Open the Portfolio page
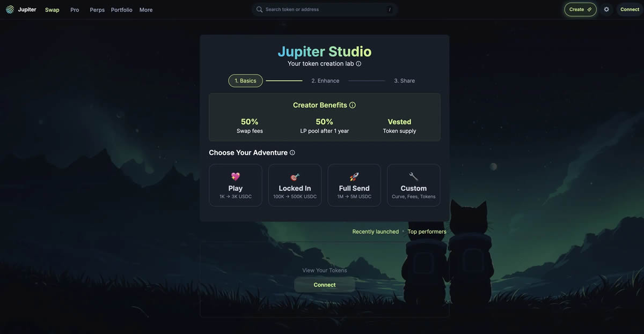This screenshot has height=334, width=644. 121,10
